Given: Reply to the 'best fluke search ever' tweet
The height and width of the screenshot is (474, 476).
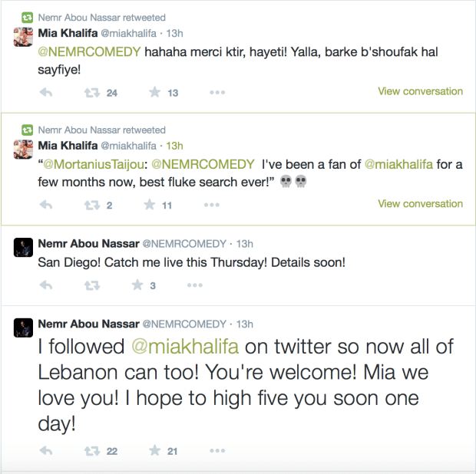Looking at the screenshot, I should coord(45,206).
